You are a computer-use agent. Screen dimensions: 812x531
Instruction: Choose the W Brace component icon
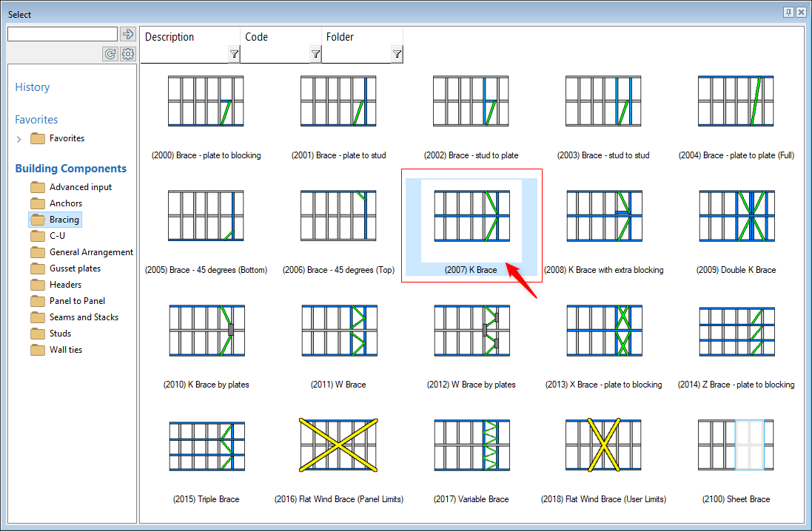(338, 331)
